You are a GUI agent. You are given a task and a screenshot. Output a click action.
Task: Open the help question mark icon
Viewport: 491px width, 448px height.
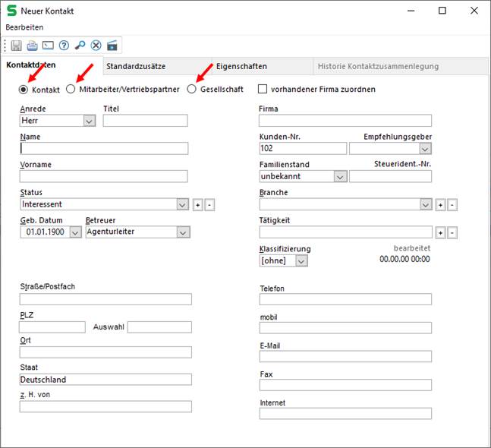64,46
